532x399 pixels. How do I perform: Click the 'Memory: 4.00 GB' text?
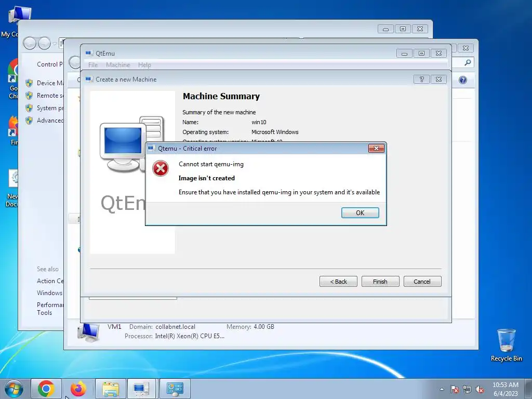[250, 327]
